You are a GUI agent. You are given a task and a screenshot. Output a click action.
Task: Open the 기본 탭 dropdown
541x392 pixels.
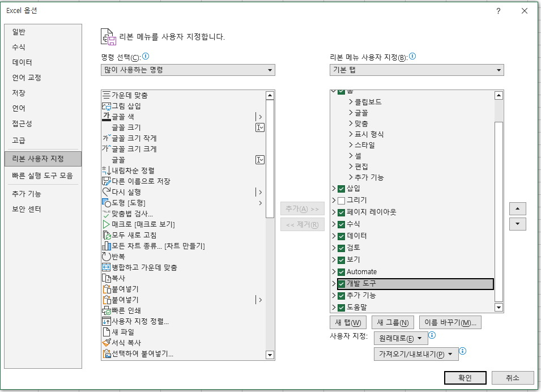(x=417, y=70)
